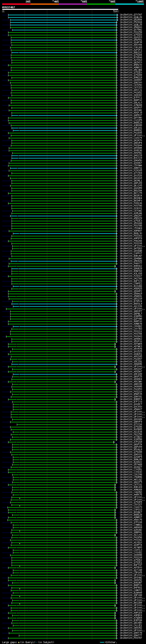
Task: Select the UniRef100_Q41418 hit label
Action: (131, 178)
